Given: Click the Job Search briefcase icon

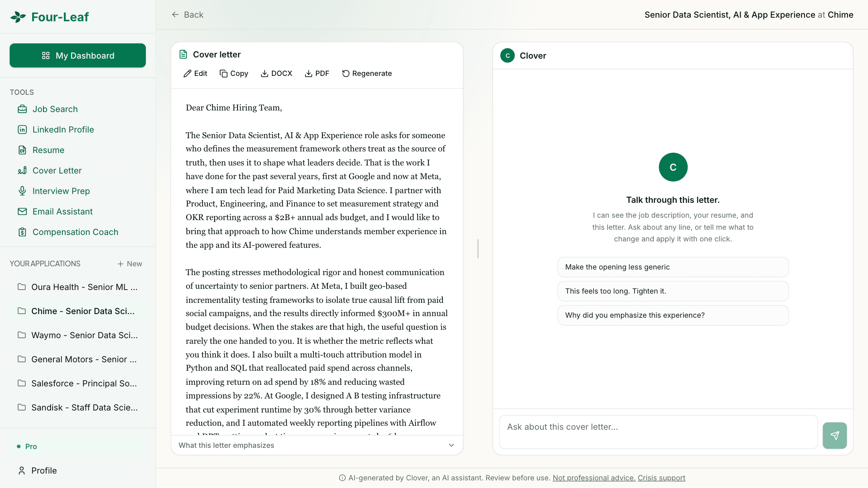Looking at the screenshot, I should [23, 109].
